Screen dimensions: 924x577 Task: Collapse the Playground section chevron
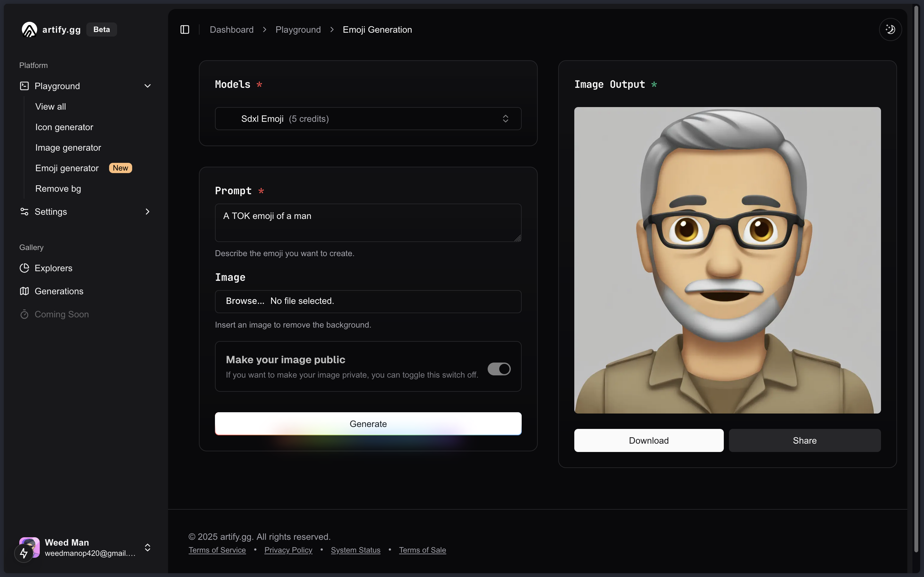[147, 86]
